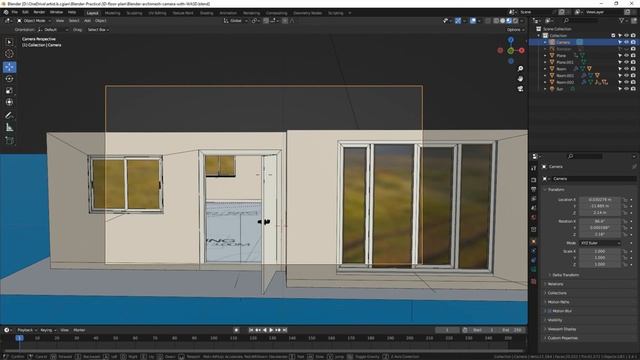Open Object properties tab

533,242
